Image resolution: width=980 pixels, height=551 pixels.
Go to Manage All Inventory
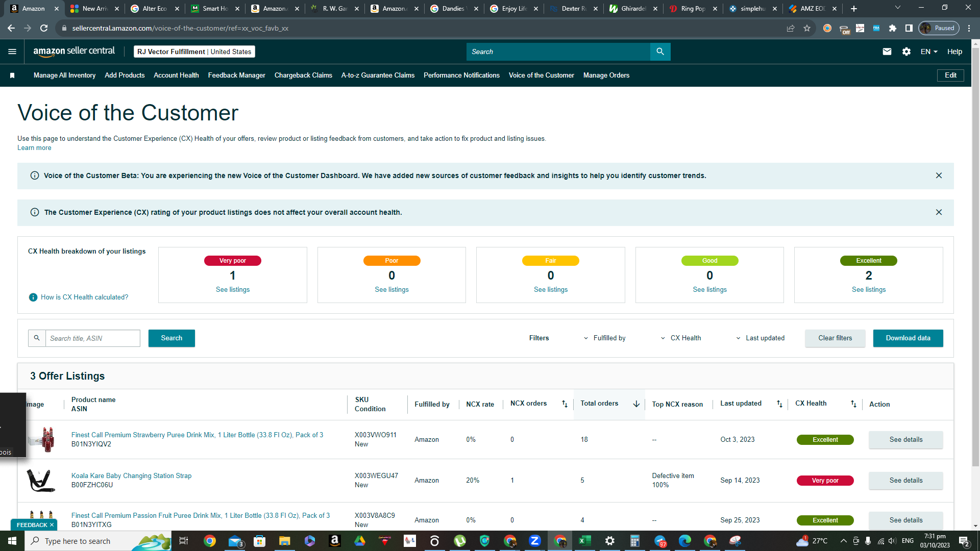pos(64,76)
